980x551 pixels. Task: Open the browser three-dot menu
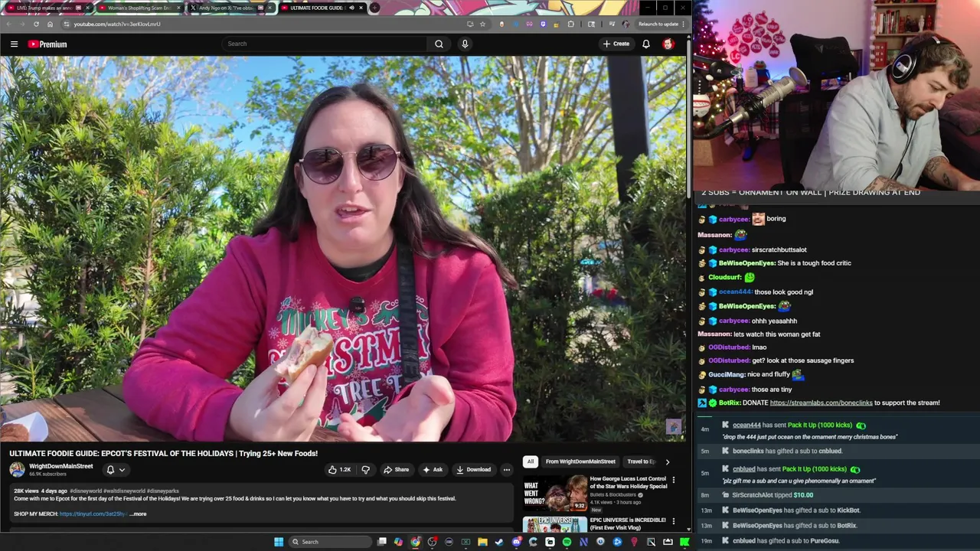[683, 24]
